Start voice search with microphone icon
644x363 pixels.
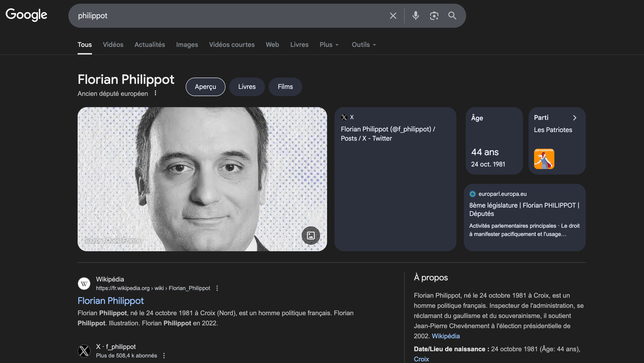pos(416,16)
